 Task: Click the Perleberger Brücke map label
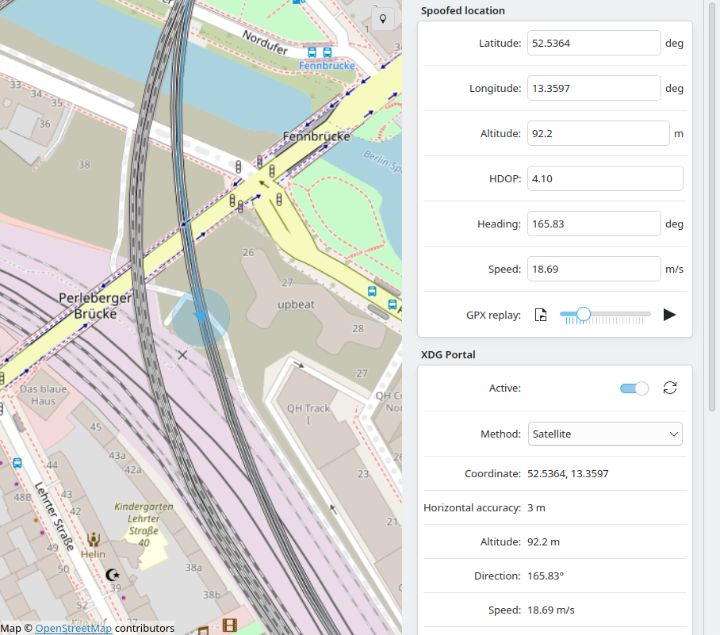pos(95,306)
